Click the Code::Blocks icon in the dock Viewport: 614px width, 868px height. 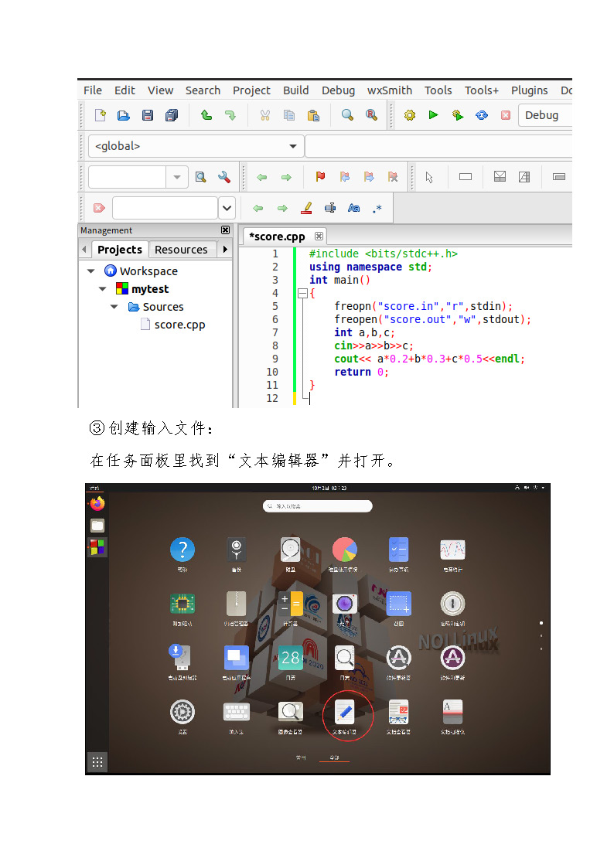[97, 547]
